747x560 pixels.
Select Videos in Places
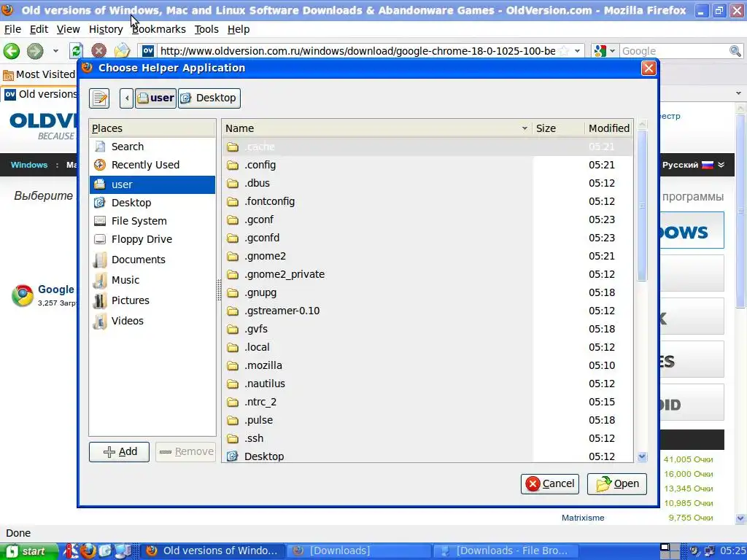tap(152, 321)
